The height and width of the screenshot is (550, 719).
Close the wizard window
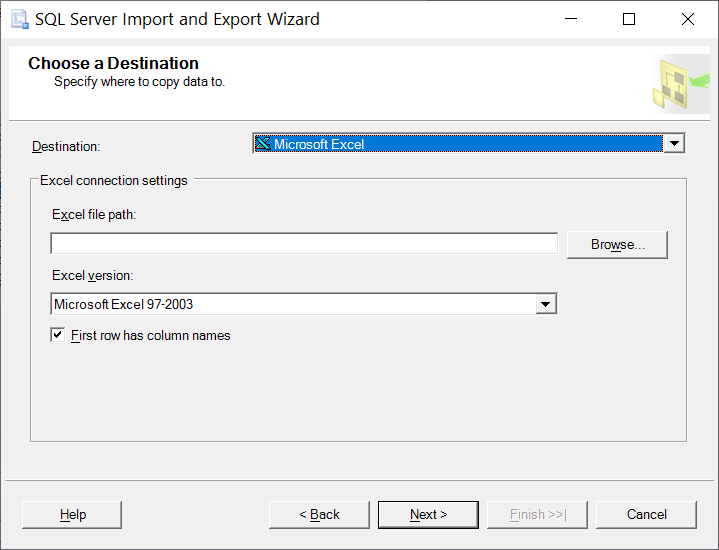pyautogui.click(x=687, y=19)
